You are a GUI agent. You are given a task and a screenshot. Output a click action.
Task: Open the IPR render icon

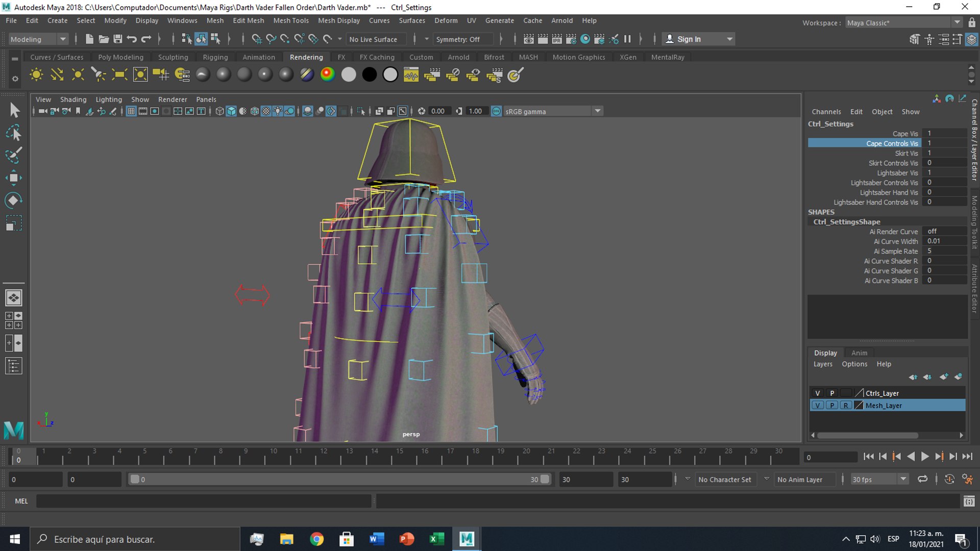tap(557, 39)
